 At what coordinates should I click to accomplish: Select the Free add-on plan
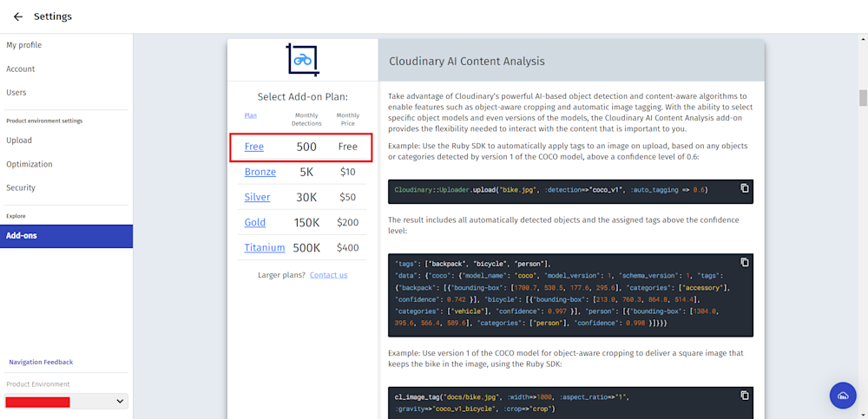coord(254,147)
